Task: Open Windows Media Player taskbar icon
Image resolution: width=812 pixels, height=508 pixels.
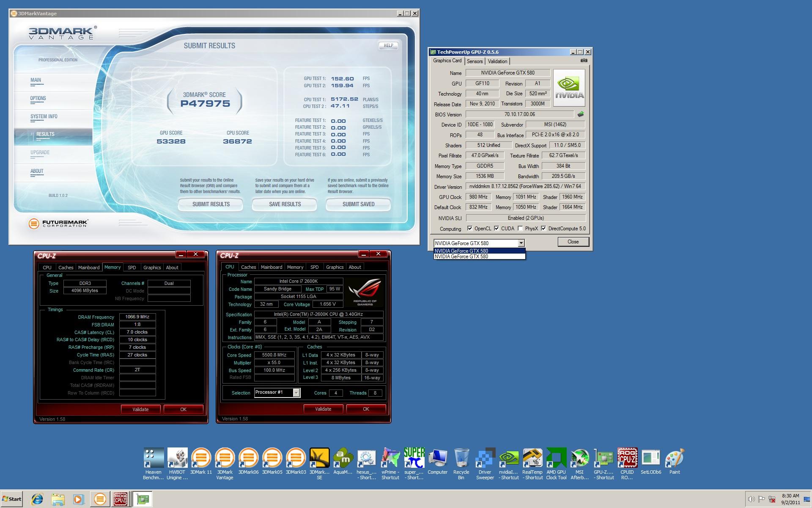Action: pyautogui.click(x=78, y=499)
